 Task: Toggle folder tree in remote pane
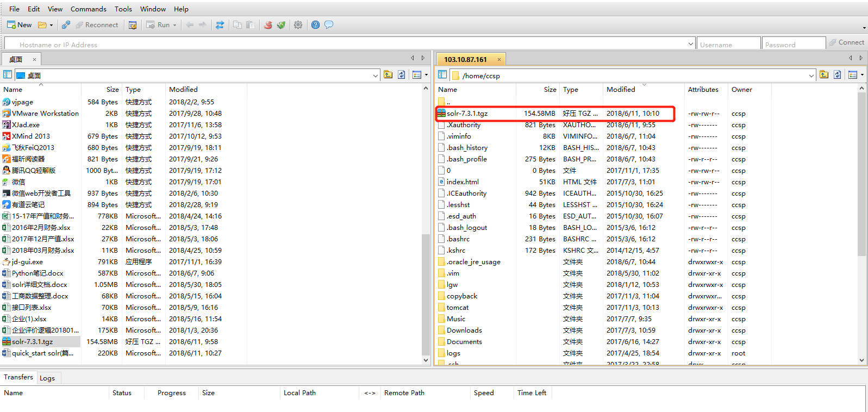pos(442,75)
